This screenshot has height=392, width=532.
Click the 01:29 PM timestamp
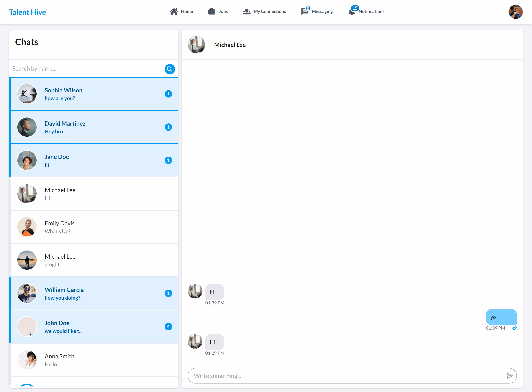[x=214, y=353]
